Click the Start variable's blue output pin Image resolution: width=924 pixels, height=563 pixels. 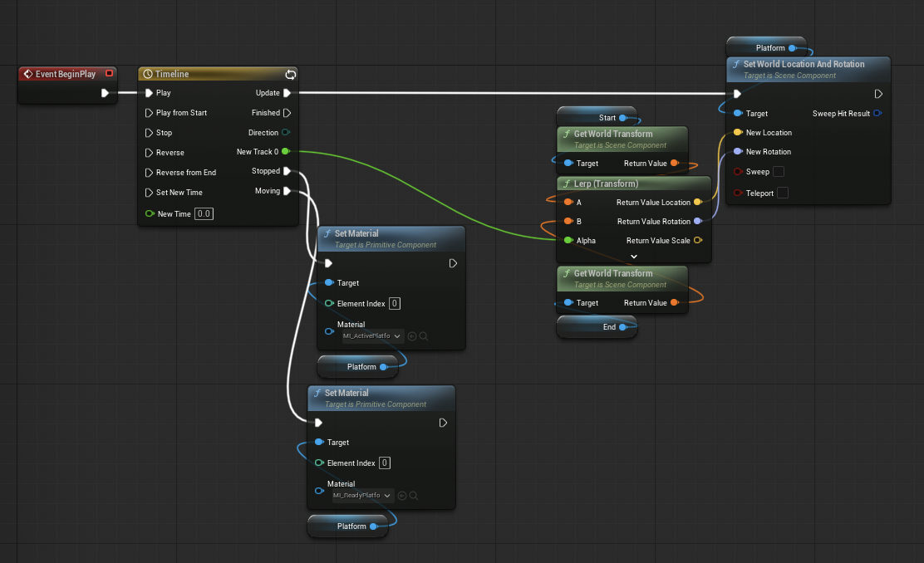623,118
